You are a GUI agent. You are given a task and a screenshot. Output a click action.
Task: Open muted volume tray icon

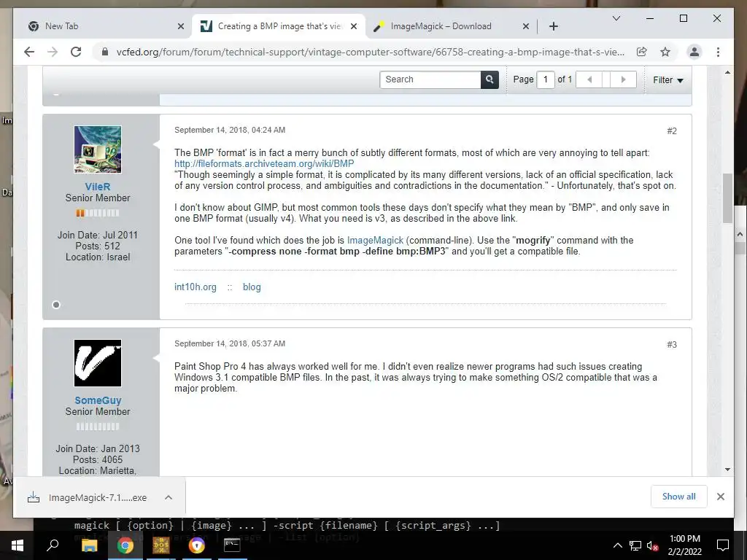coord(652,545)
